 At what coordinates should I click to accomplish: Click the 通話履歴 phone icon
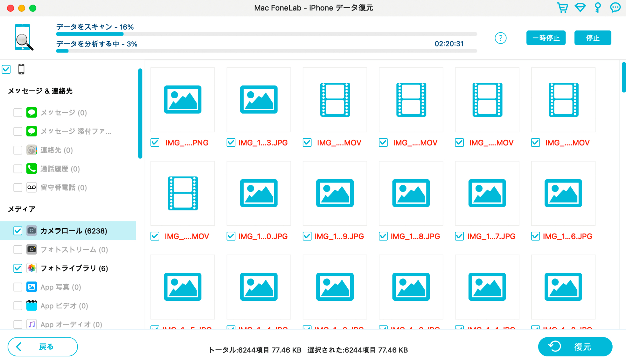(x=31, y=169)
